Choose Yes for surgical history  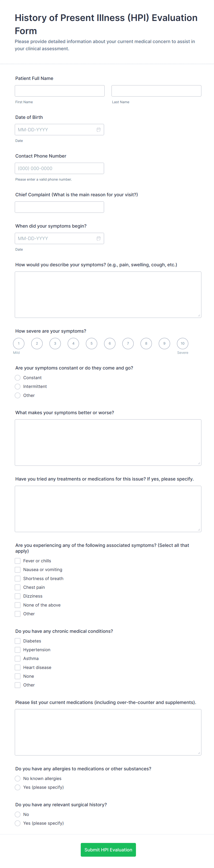pyautogui.click(x=18, y=823)
